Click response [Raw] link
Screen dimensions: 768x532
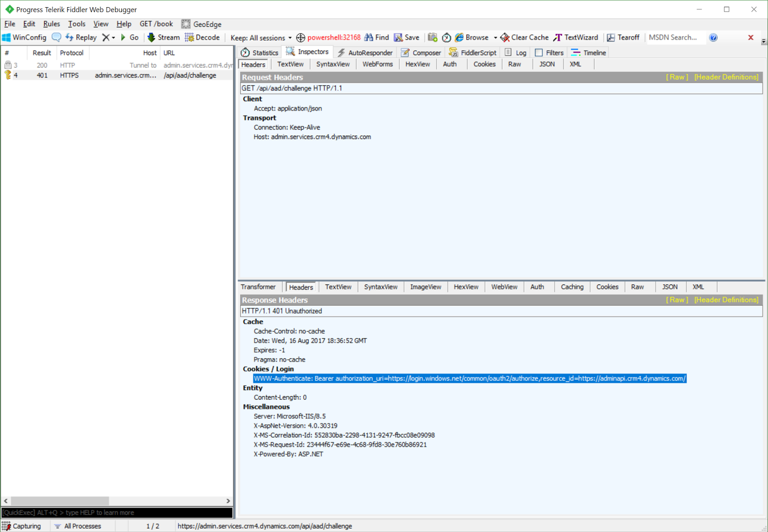point(677,300)
